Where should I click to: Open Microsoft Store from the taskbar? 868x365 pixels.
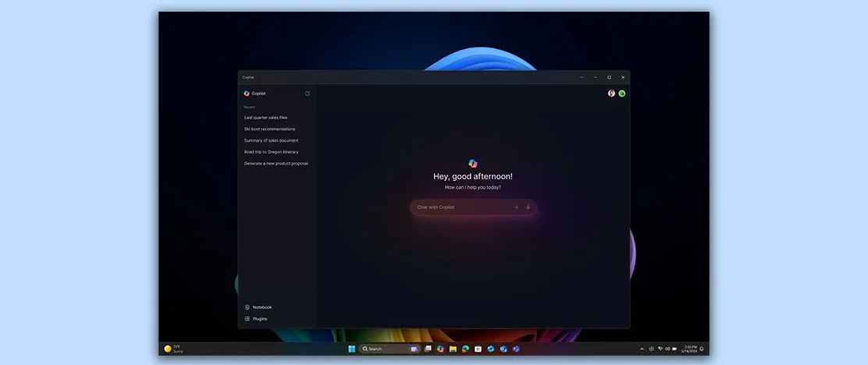tap(478, 349)
